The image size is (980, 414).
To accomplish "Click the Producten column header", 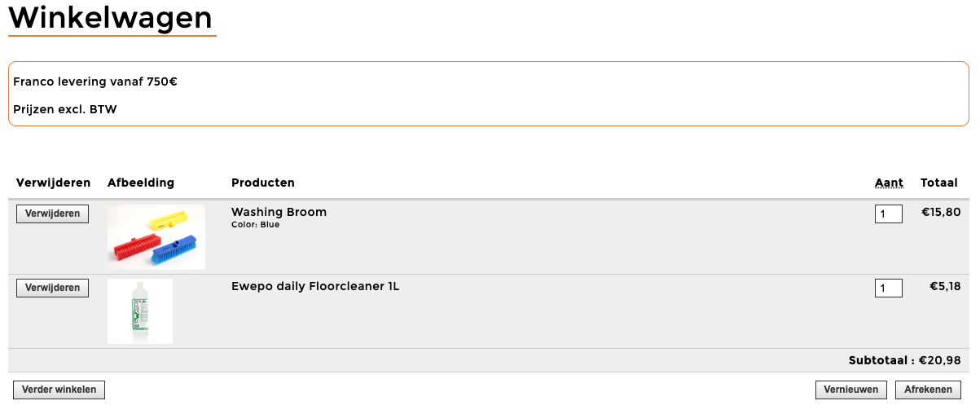I will pyautogui.click(x=262, y=183).
